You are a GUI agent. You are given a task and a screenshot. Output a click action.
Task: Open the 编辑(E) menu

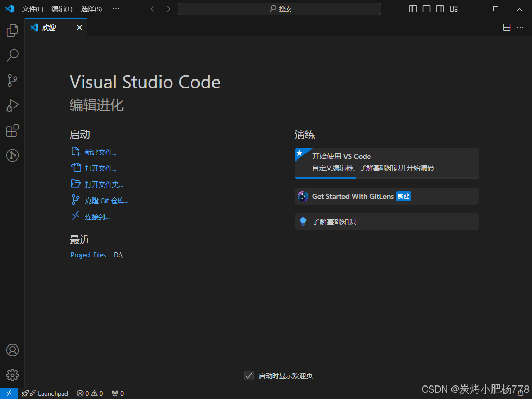pyautogui.click(x=62, y=9)
